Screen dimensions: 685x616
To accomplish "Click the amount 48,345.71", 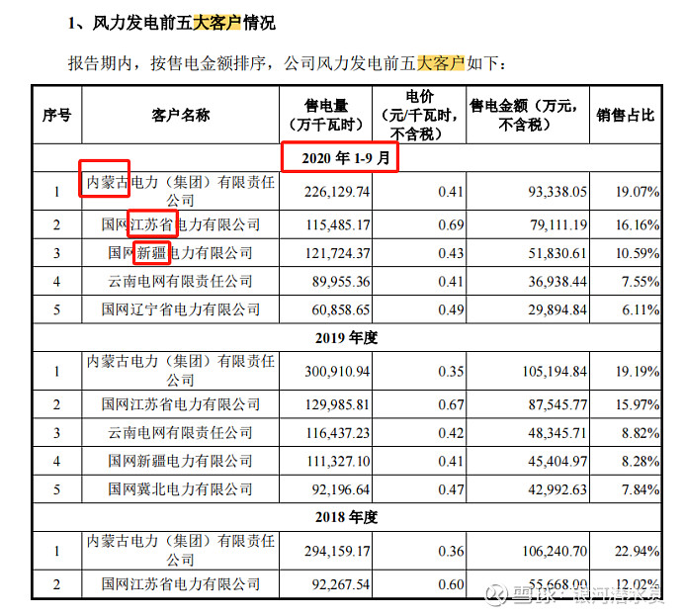I will click(x=557, y=433).
